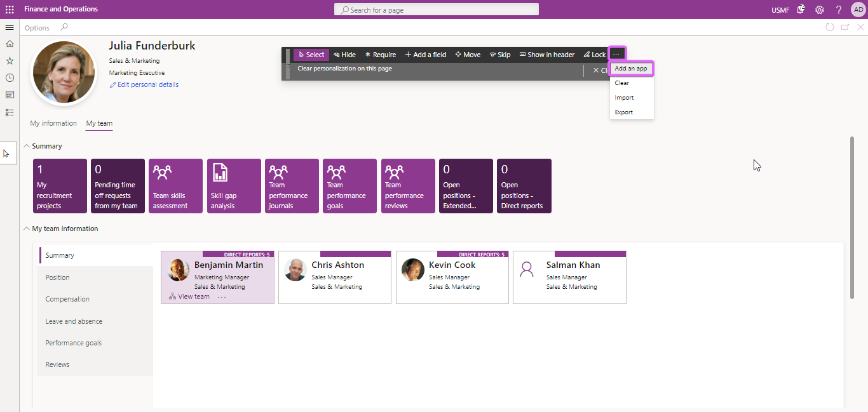The image size is (868, 412).
Task: Open the Office app launcher waffle icon
Action: click(9, 9)
